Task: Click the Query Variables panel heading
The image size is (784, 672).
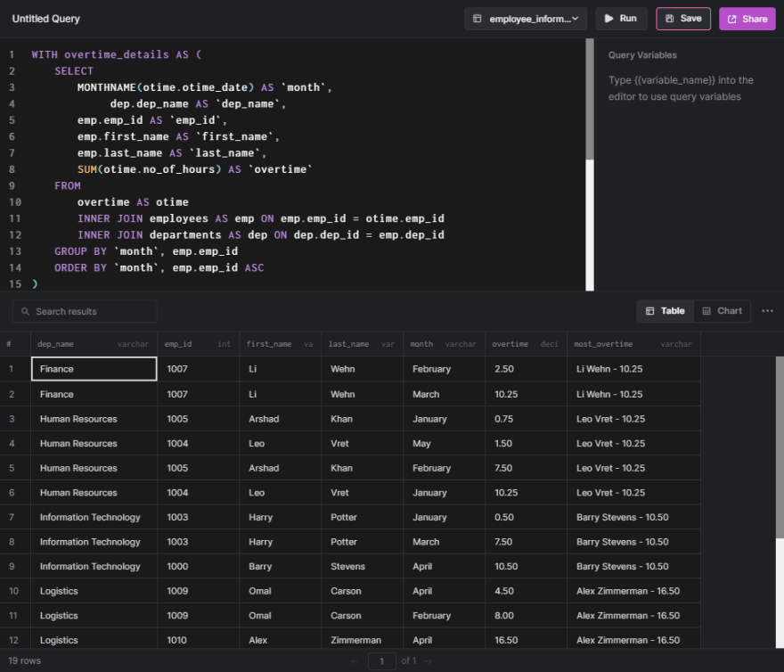Action: [x=642, y=55]
